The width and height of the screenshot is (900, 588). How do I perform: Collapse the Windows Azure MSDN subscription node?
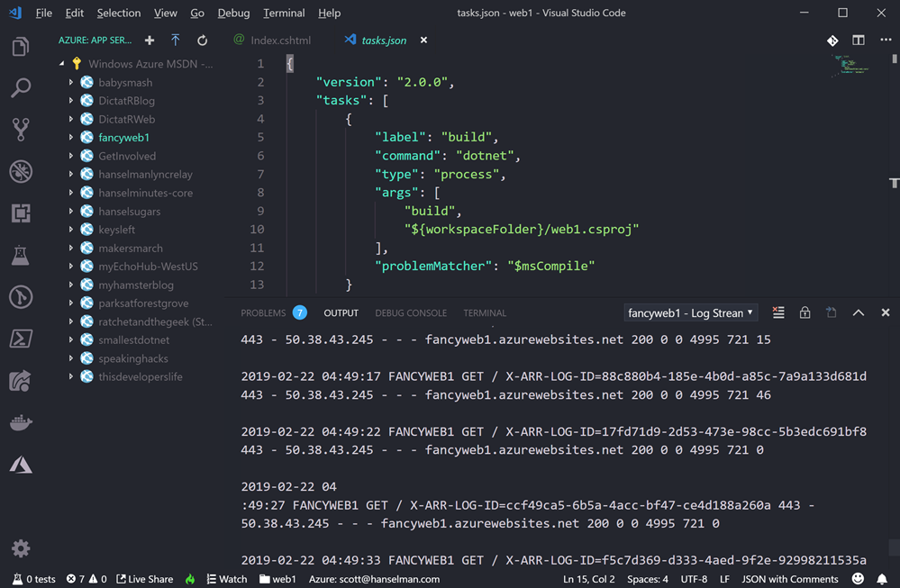[x=61, y=64]
